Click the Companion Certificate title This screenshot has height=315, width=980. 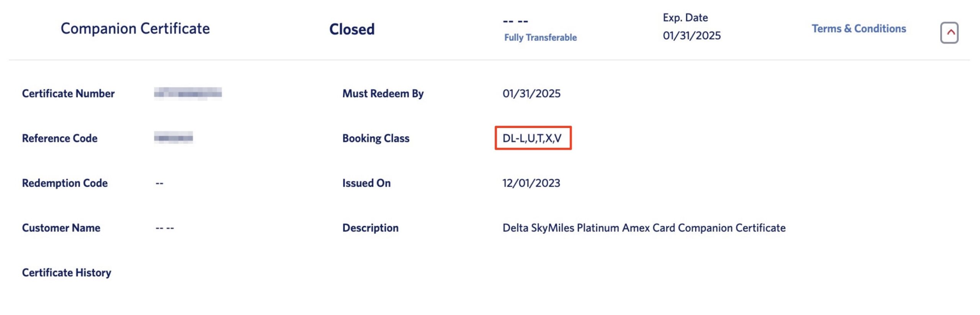(136, 29)
